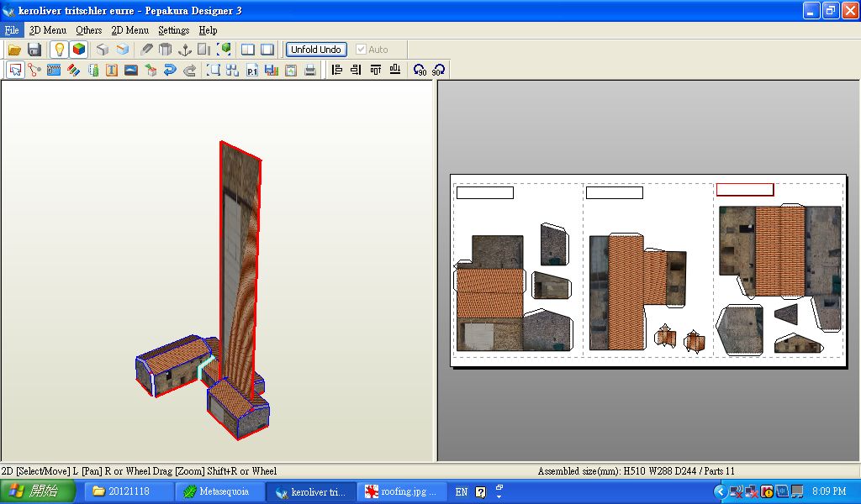861x504 pixels.
Task: Choose the Select/Move arrow tool
Action: pos(15,71)
